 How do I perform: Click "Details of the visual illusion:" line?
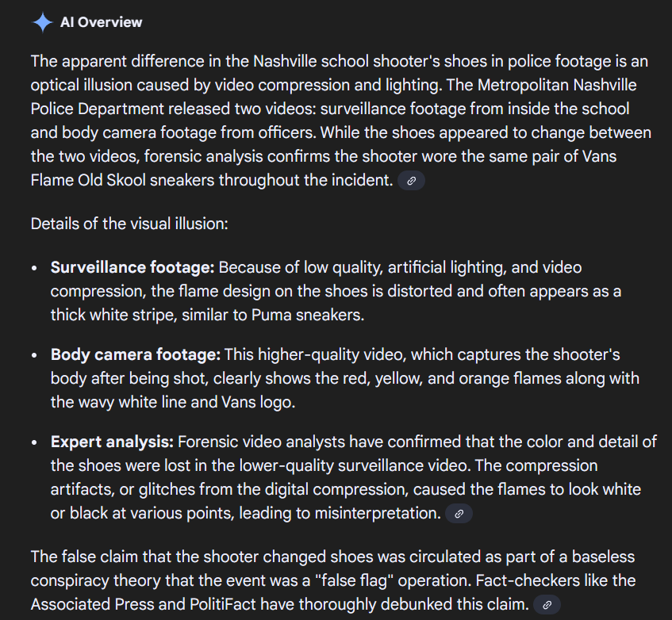(x=129, y=224)
